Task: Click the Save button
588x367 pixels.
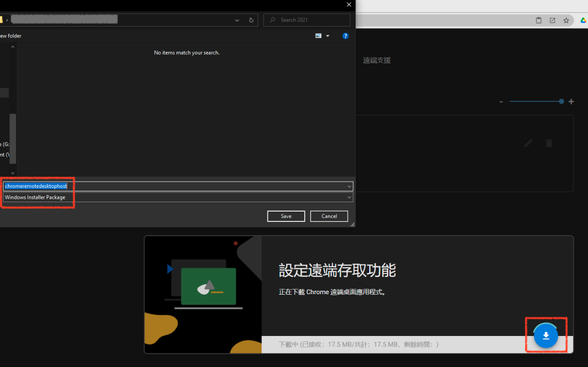Action: pyautogui.click(x=286, y=216)
